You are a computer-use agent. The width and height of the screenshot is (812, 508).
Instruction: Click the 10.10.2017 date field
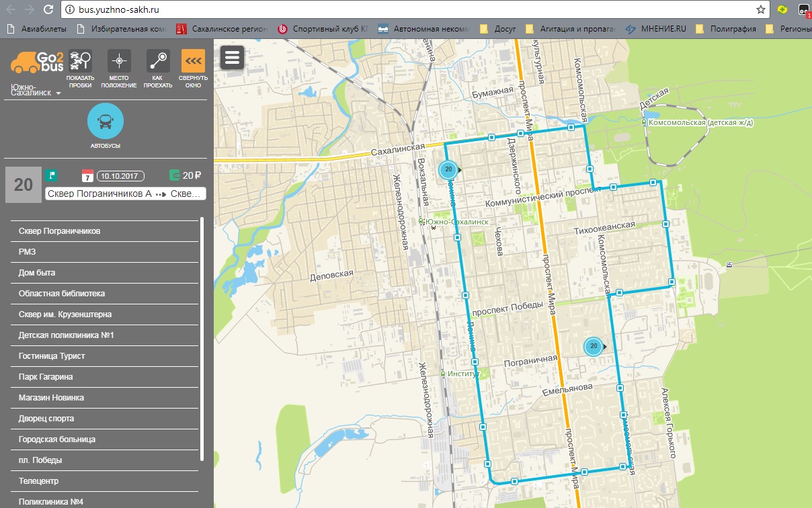pos(122,176)
